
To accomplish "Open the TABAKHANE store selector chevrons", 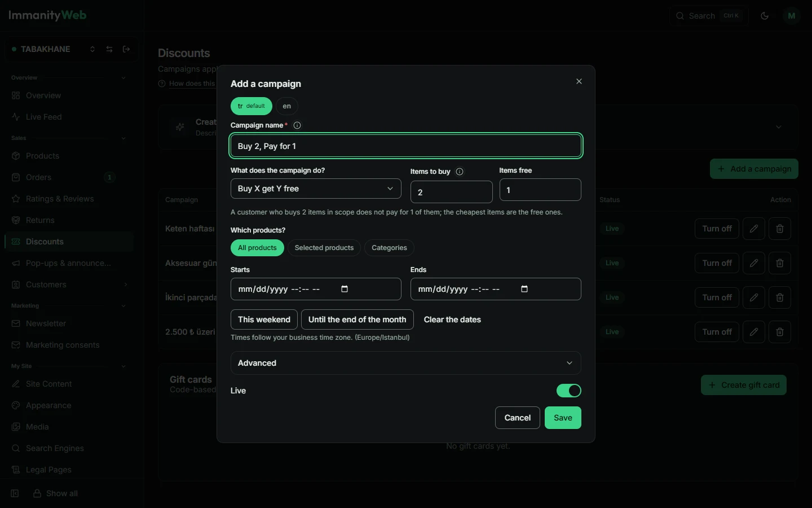I will 92,49.
